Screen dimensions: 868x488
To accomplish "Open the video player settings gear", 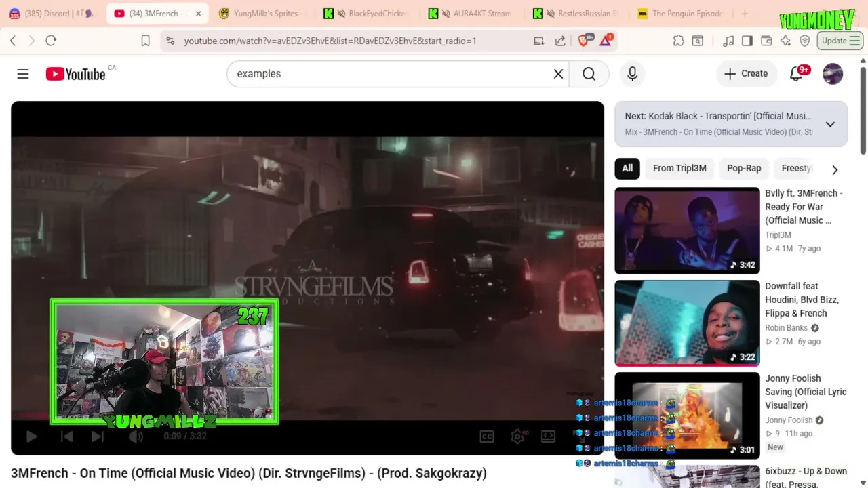I will (x=517, y=436).
